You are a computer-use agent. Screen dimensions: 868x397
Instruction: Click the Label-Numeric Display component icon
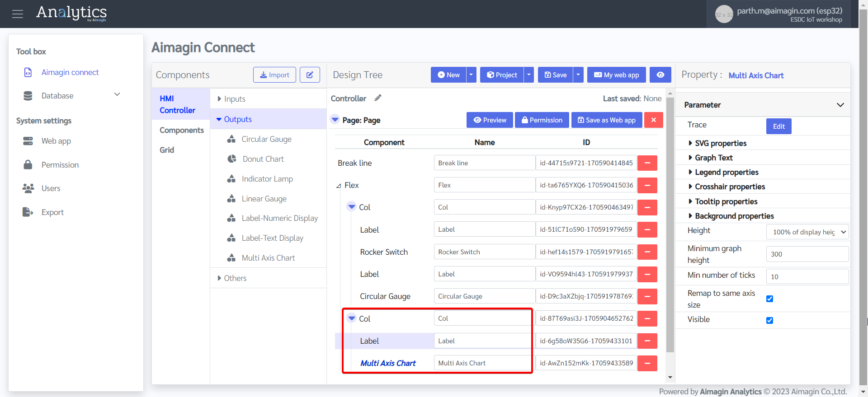point(231,218)
